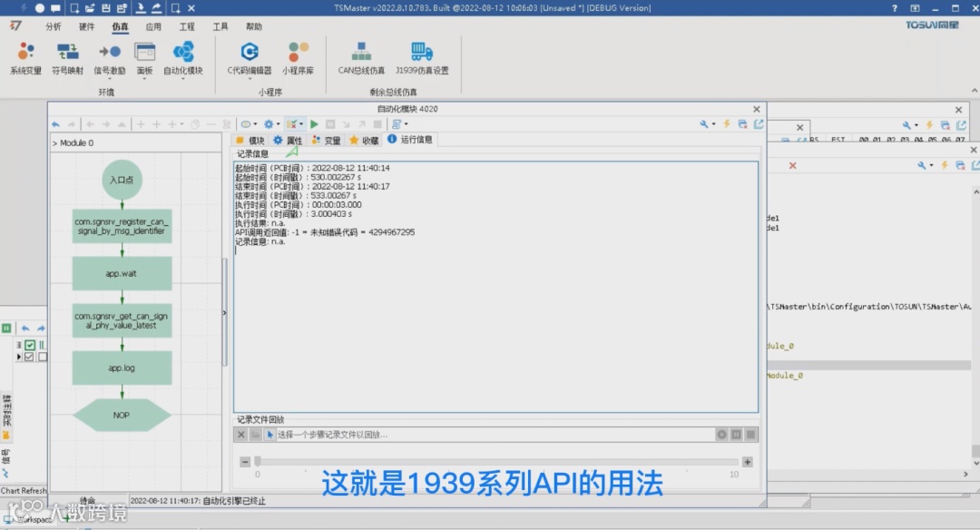Open the 硬件 menu tab
Viewport: 980px width, 530px height.
(x=87, y=26)
